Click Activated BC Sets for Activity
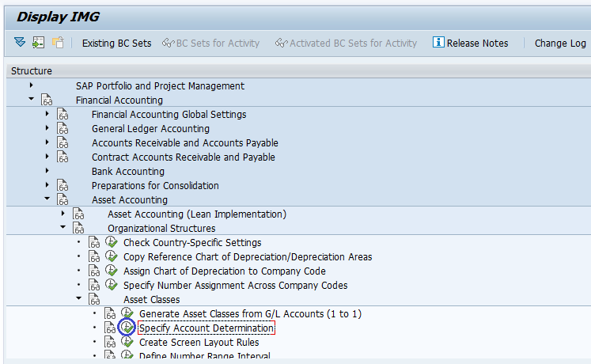 [x=346, y=44]
